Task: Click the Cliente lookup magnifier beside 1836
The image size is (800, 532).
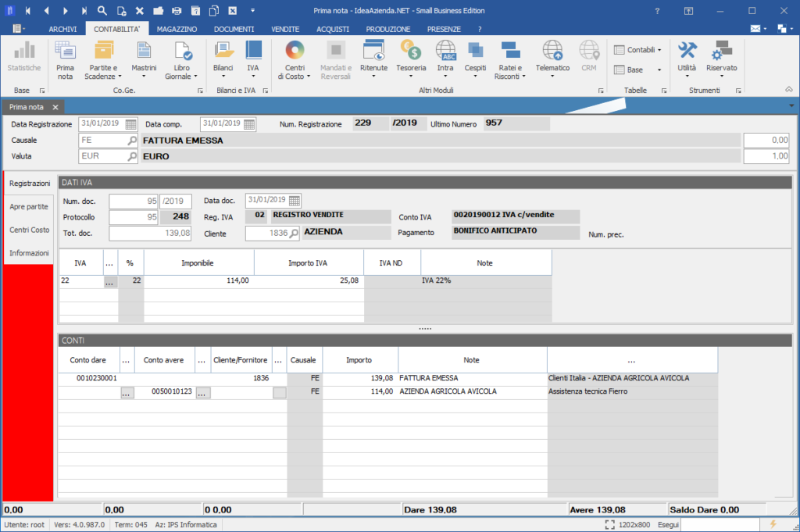Action: 294,233
